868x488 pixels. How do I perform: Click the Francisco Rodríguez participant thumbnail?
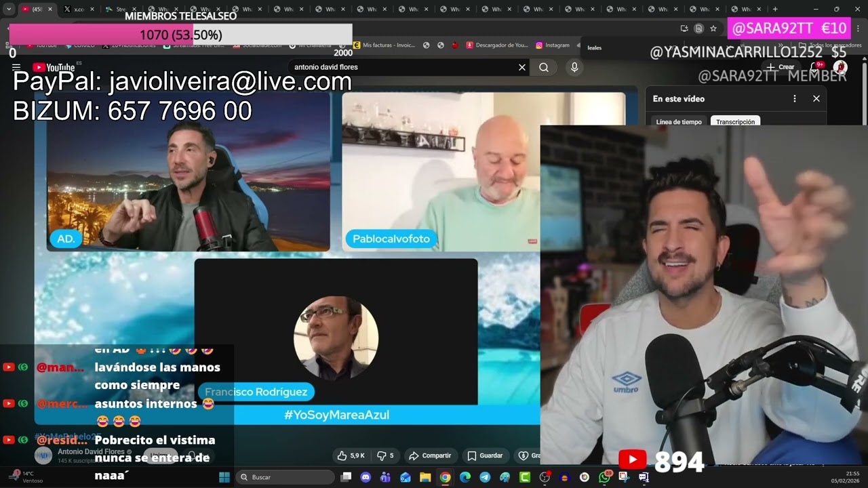click(336, 331)
